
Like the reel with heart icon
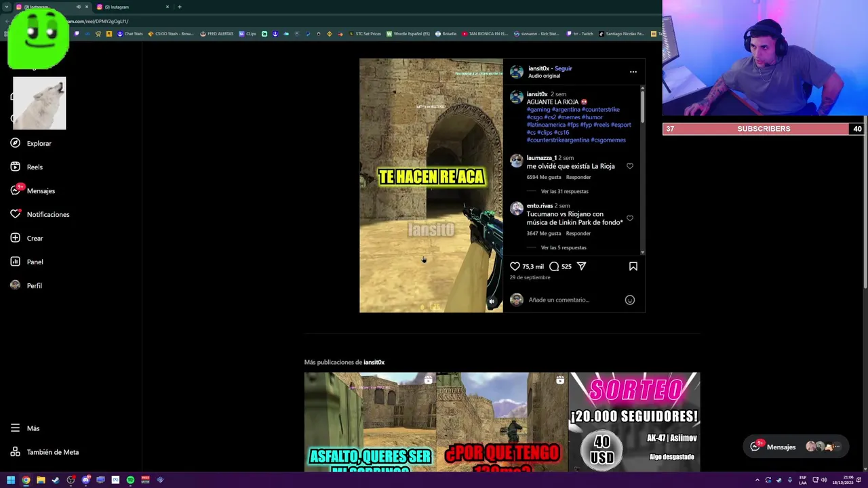pos(515,266)
